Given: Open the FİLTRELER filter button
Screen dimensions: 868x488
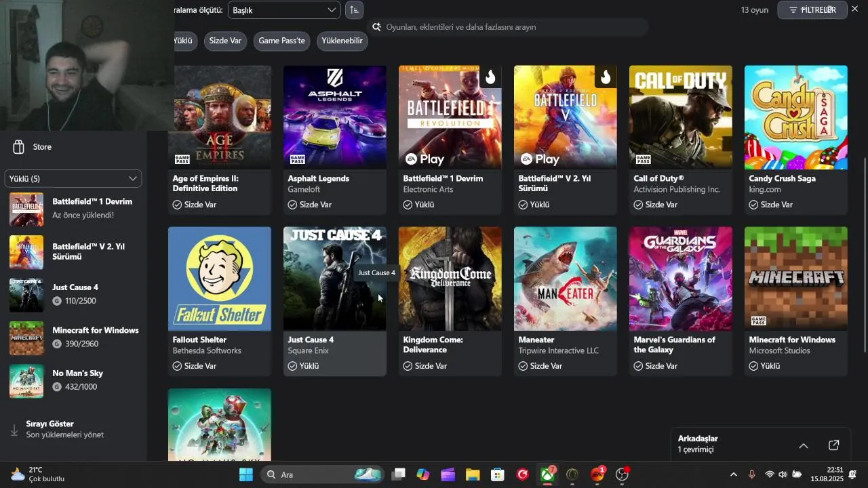Looking at the screenshot, I should coord(812,10).
